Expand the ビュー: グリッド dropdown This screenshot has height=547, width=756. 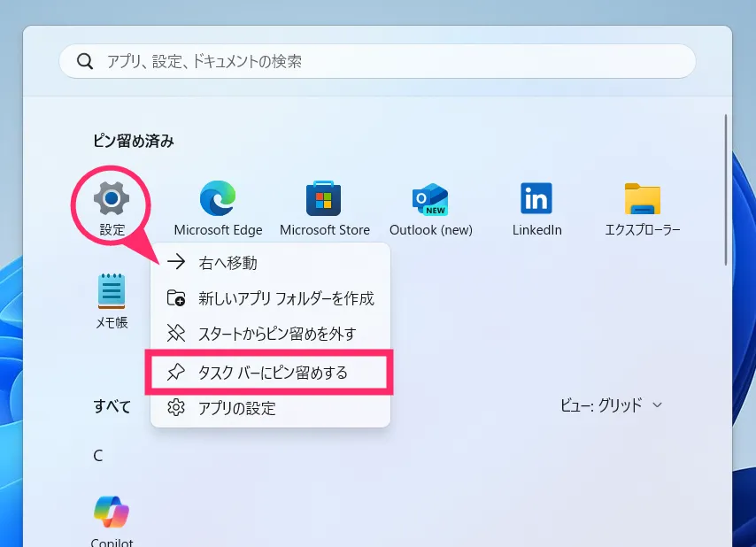click(611, 404)
